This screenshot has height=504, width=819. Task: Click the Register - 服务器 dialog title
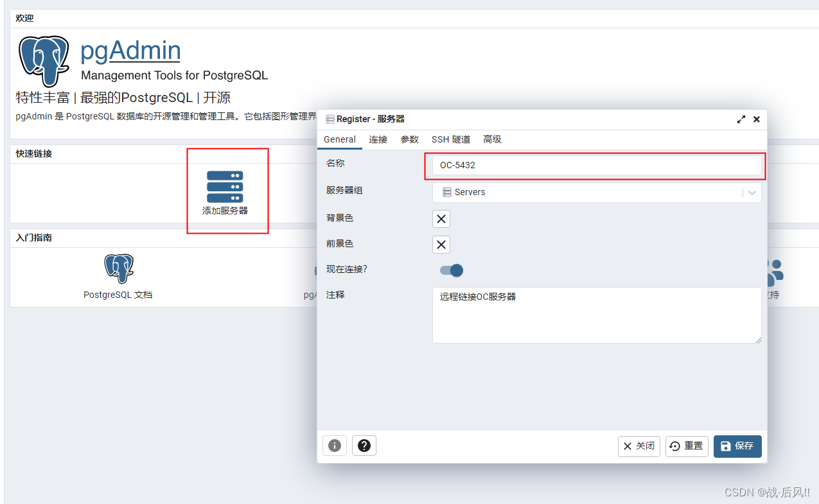click(x=371, y=119)
